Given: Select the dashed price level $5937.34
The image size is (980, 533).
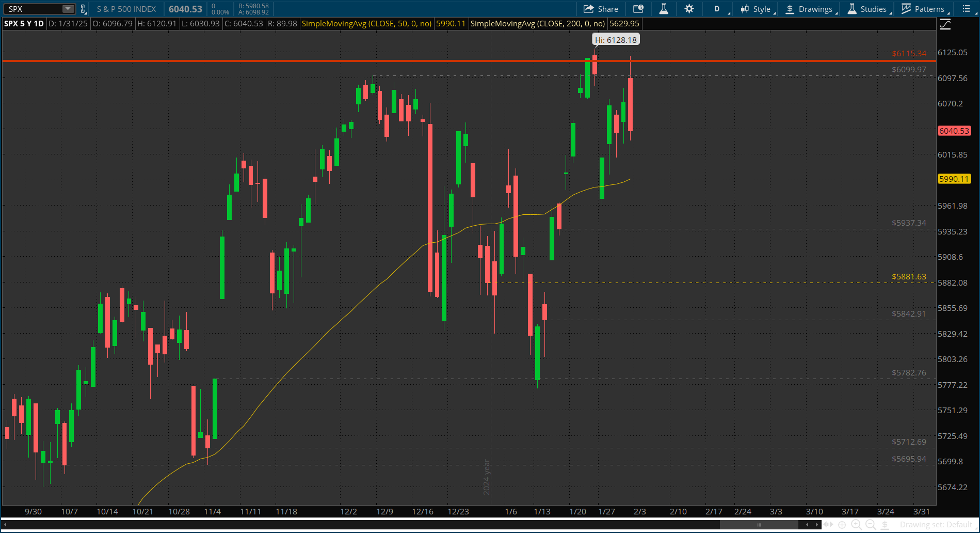Looking at the screenshot, I should tap(909, 223).
